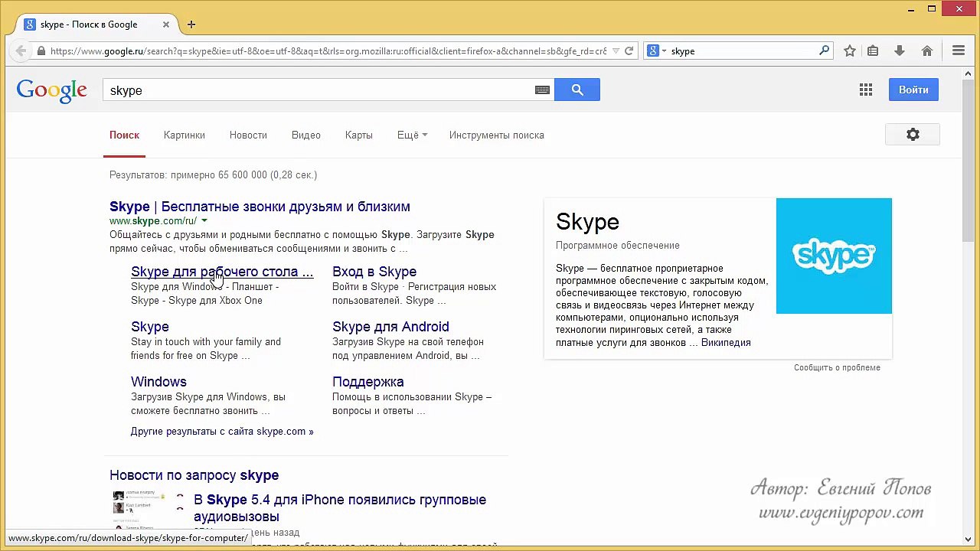Image resolution: width=980 pixels, height=551 pixels.
Task: Click the Skype logo thumbnail in knowledge panel
Action: tap(834, 256)
